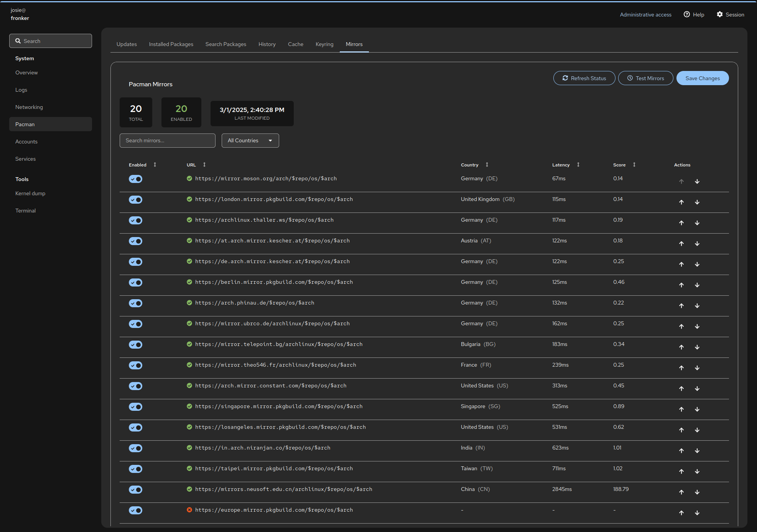The width and height of the screenshot is (757, 532).
Task: Disable the mirrors.neusoft.edu.cn mirror toggle
Action: click(135, 490)
